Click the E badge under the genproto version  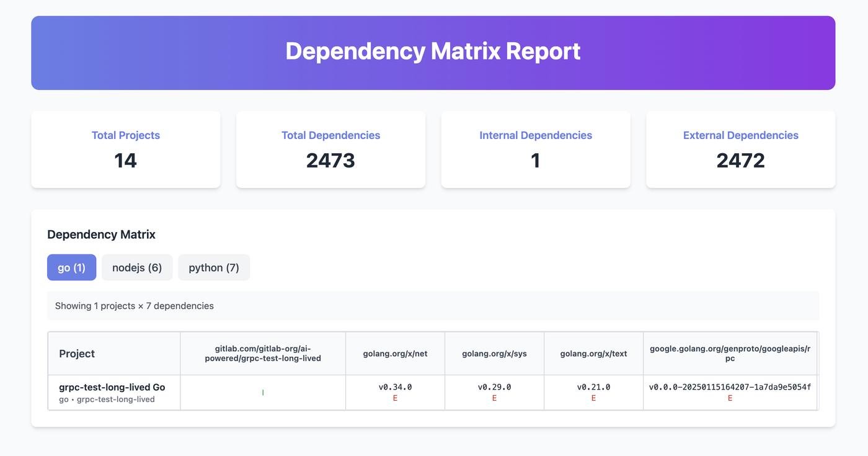(x=730, y=398)
